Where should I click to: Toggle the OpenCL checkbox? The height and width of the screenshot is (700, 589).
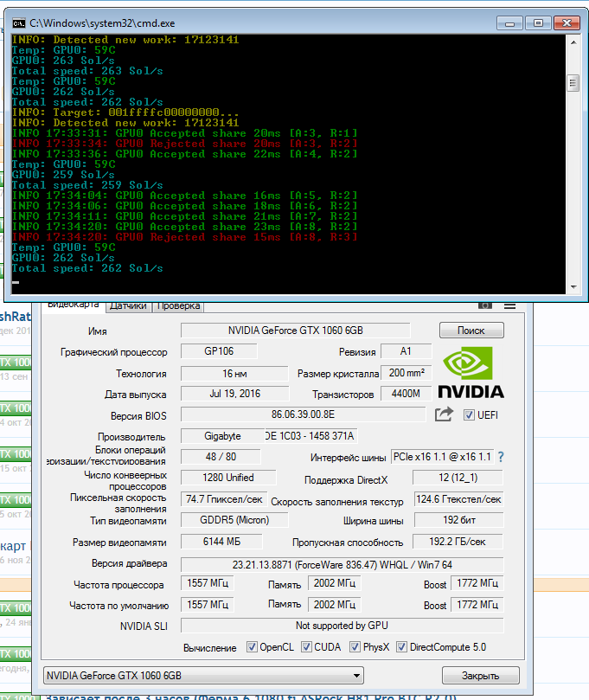pos(252,647)
